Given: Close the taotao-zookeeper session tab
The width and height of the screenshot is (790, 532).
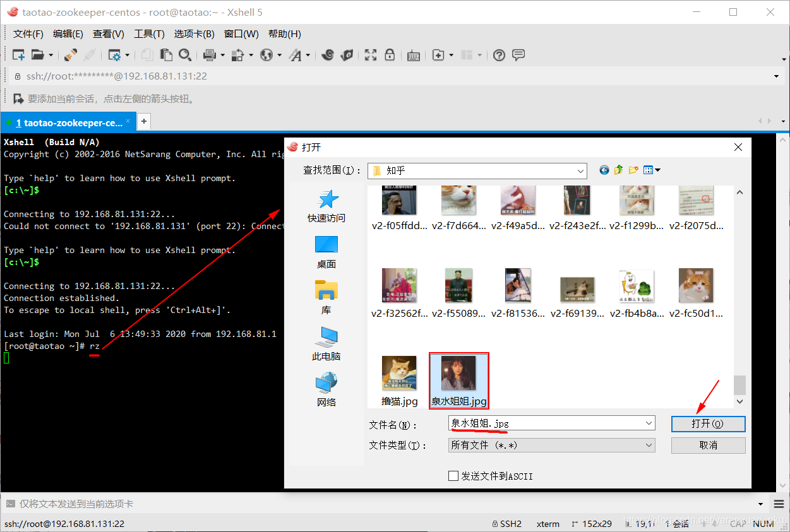Looking at the screenshot, I should pos(128,121).
